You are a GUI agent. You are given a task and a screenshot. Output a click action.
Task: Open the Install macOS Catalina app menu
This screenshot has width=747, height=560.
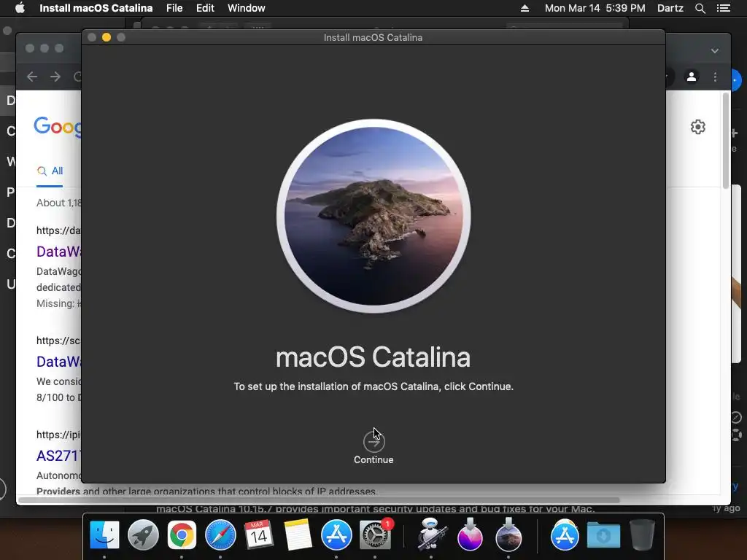[96, 8]
